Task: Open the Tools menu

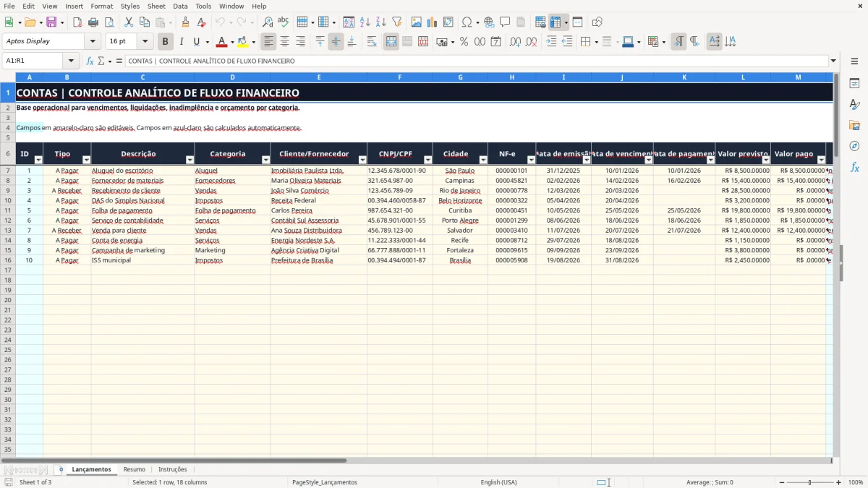Action: 203,6
